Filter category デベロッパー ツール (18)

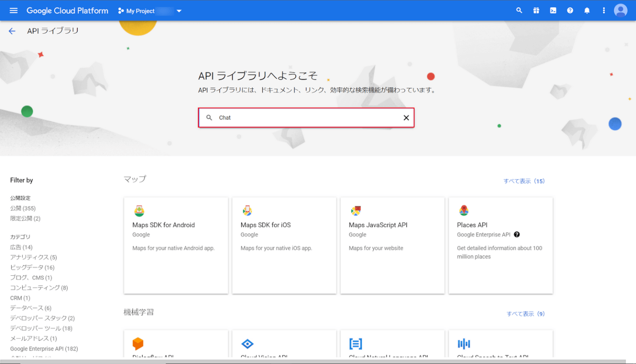point(41,329)
